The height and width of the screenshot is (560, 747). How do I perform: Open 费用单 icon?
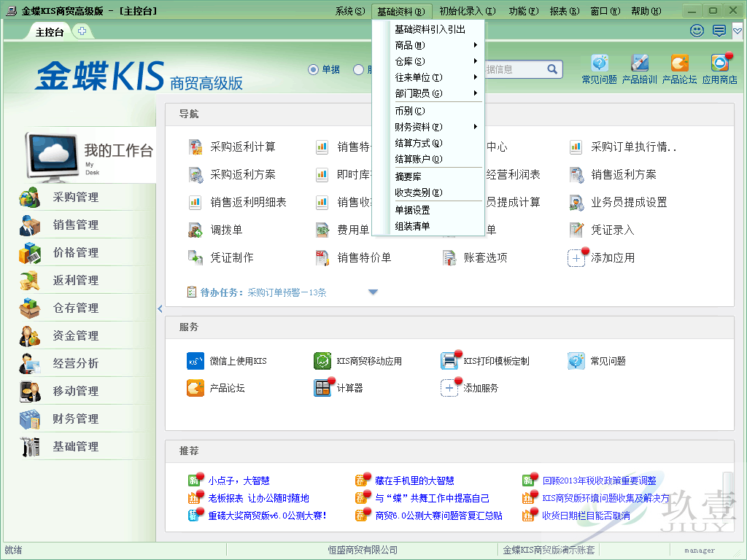[x=322, y=230]
